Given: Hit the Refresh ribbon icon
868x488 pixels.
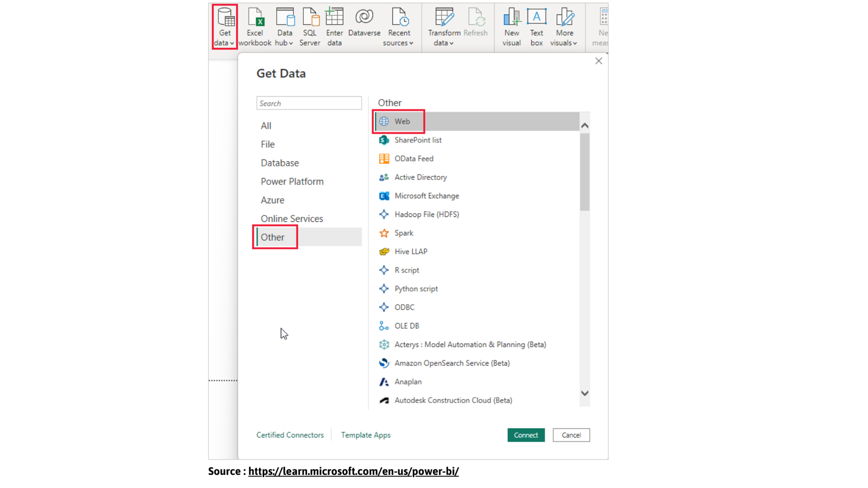Looking at the screenshot, I should click(x=476, y=22).
